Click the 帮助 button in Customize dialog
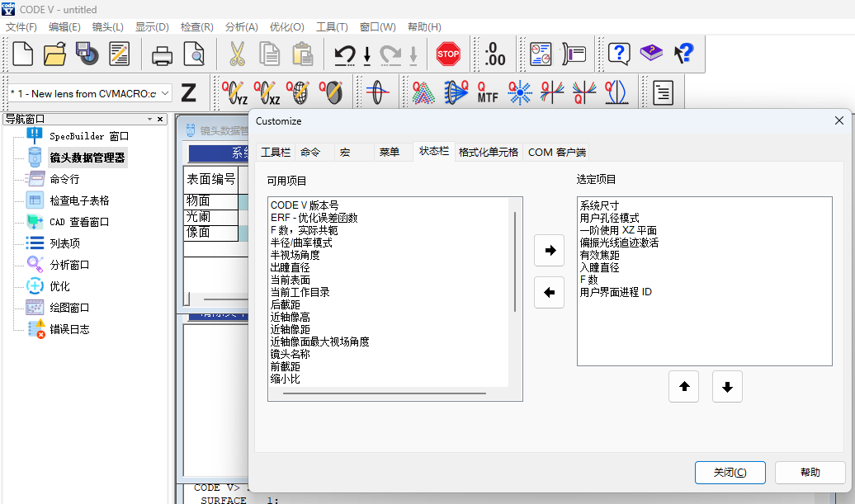This screenshot has width=855, height=504. coord(810,473)
